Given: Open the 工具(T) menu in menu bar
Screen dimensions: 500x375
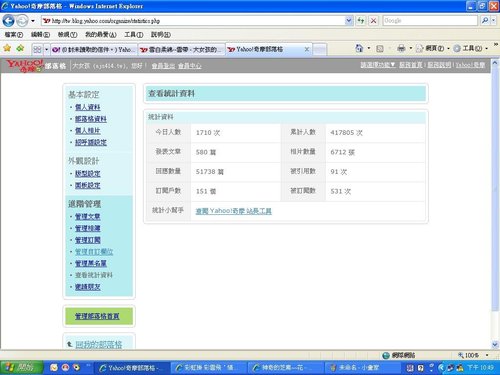Looking at the screenshot, I should (134, 35).
